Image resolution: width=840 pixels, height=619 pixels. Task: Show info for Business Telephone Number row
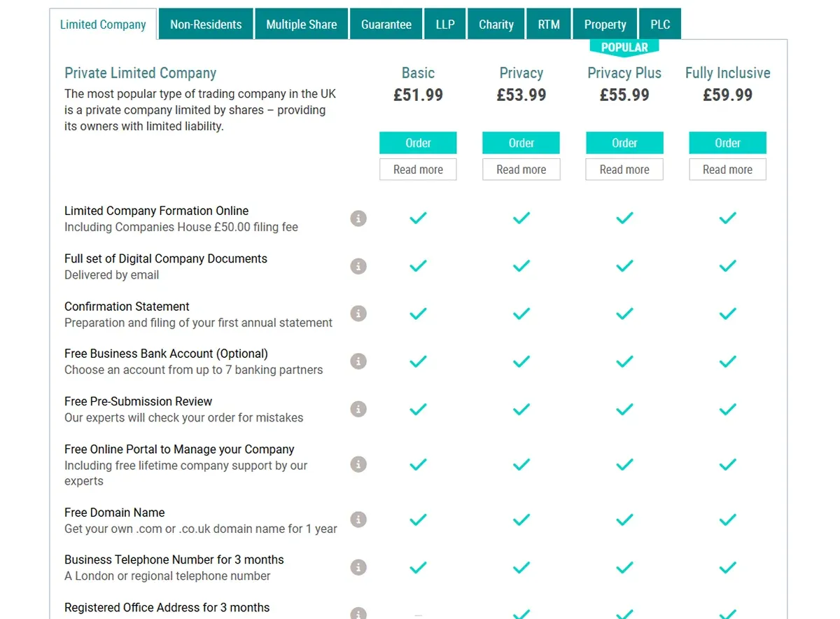tap(358, 567)
